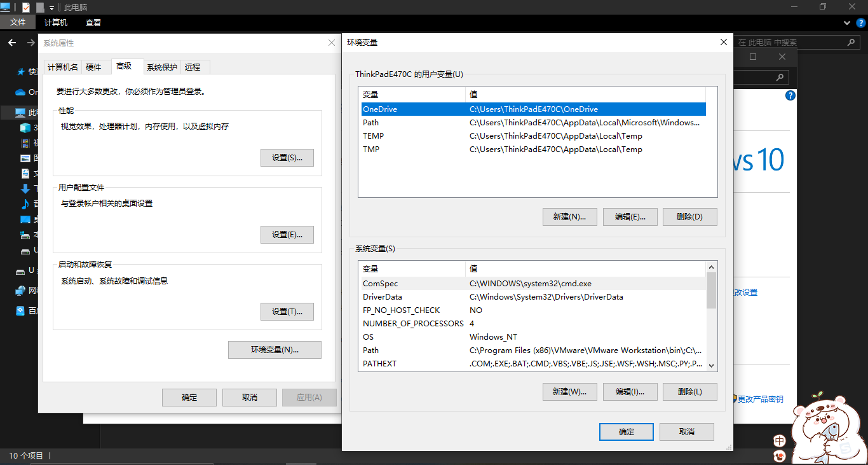
Task: Select the ComSpec system variable row
Action: (x=534, y=283)
